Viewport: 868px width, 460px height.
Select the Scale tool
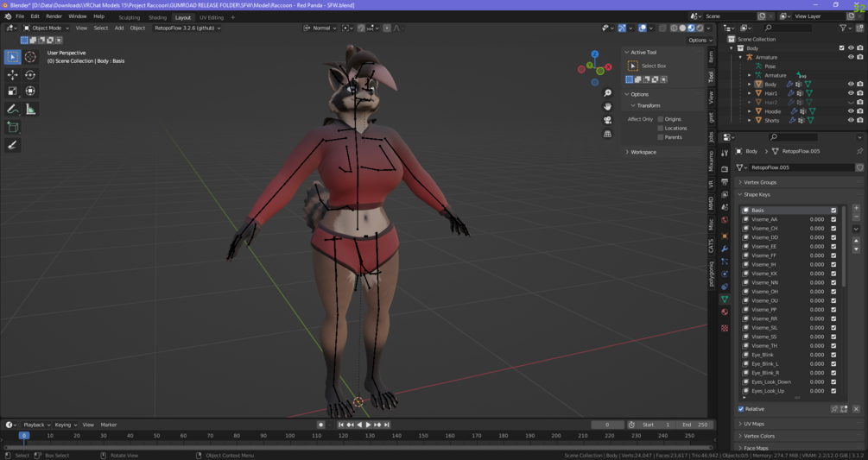(12, 91)
